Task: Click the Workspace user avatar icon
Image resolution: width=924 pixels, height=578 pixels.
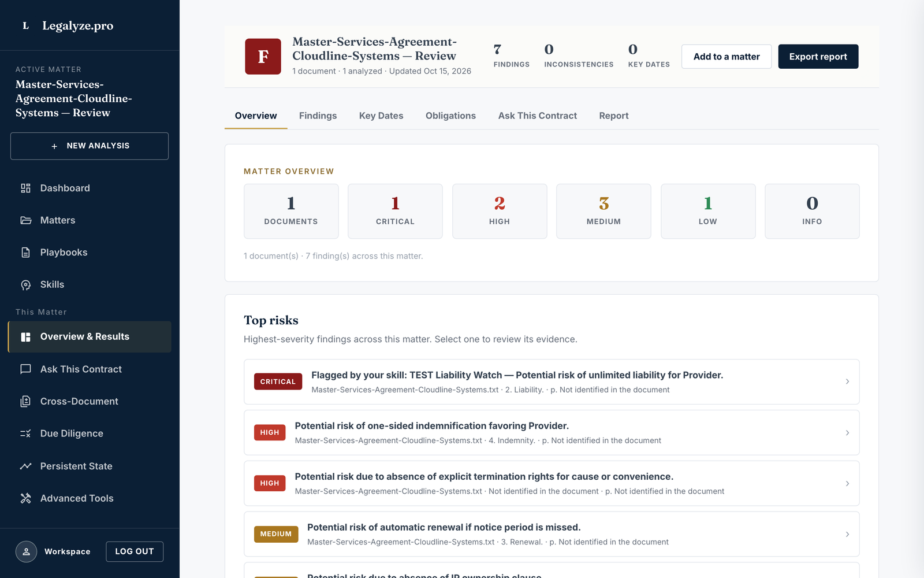Action: click(26, 551)
